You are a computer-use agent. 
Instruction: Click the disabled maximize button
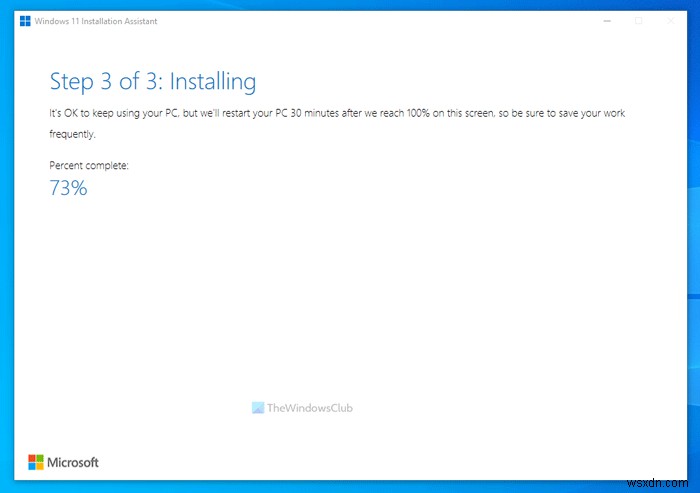pos(639,21)
